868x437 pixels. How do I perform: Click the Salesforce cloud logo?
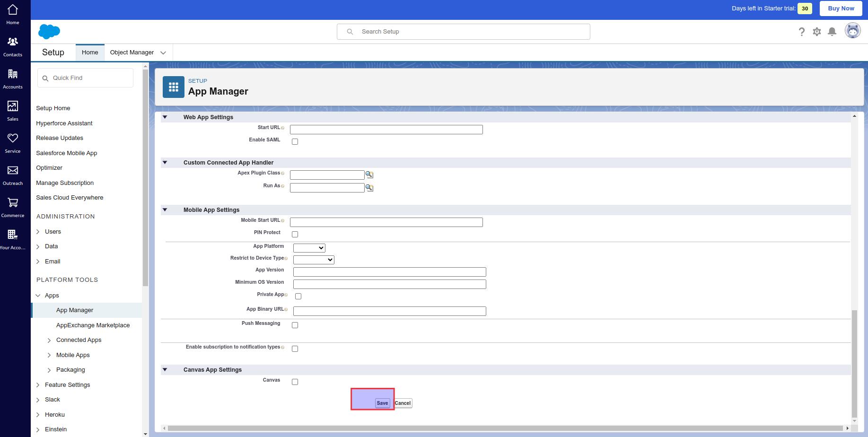(x=49, y=32)
